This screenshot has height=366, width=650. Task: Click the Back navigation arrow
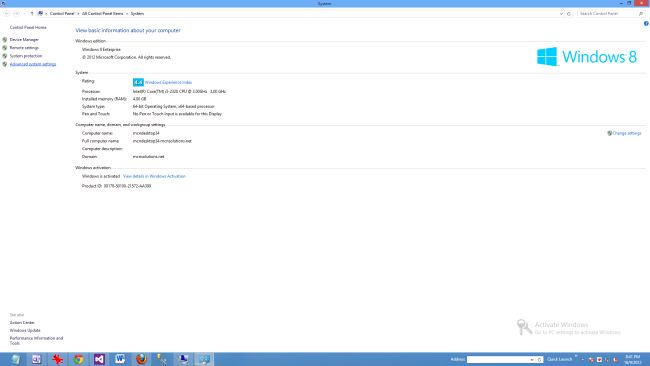pos(6,14)
